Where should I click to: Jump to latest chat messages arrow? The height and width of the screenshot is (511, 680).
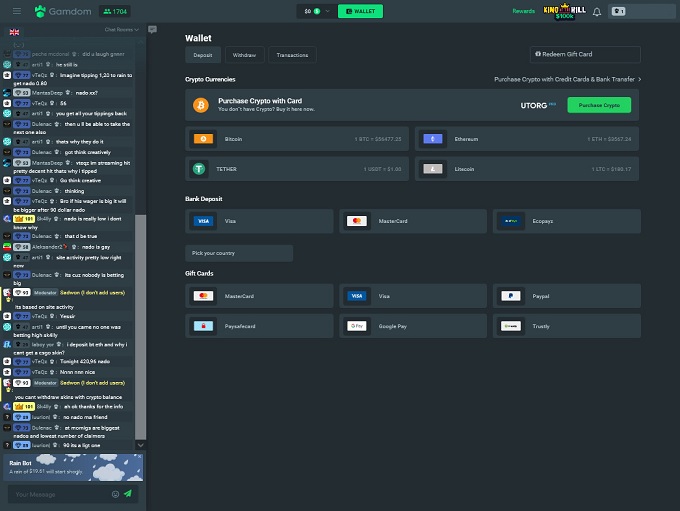141,445
